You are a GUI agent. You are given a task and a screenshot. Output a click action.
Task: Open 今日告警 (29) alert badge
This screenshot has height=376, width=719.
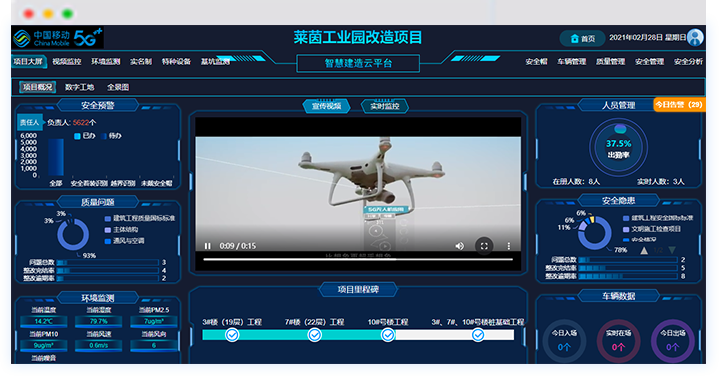[x=679, y=105]
